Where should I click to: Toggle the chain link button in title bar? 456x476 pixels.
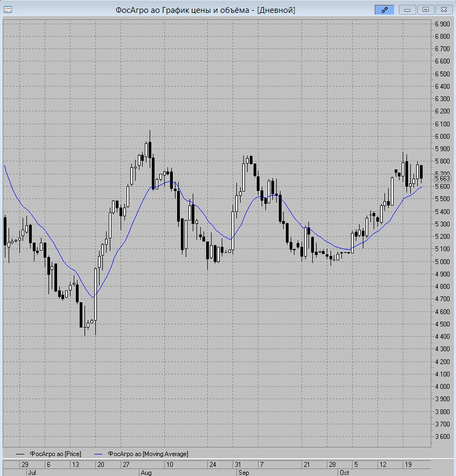pos(384,10)
